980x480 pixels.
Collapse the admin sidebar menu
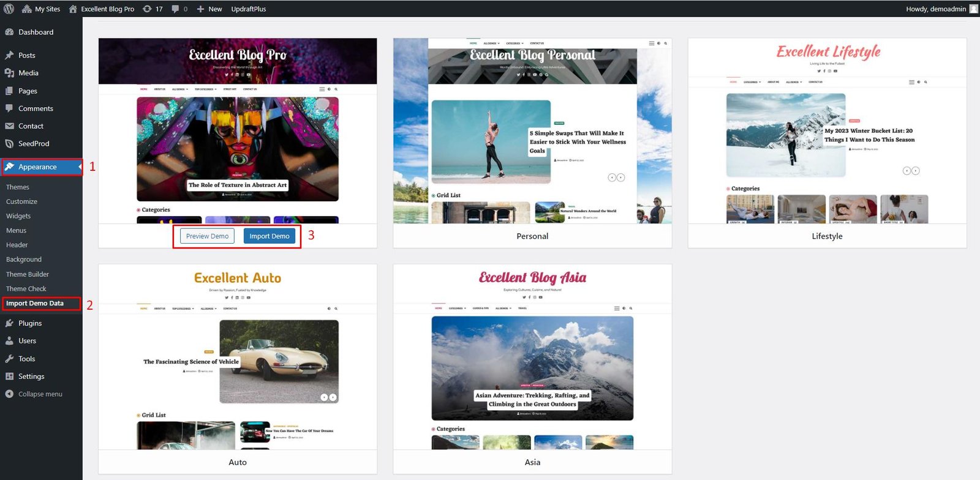point(34,394)
